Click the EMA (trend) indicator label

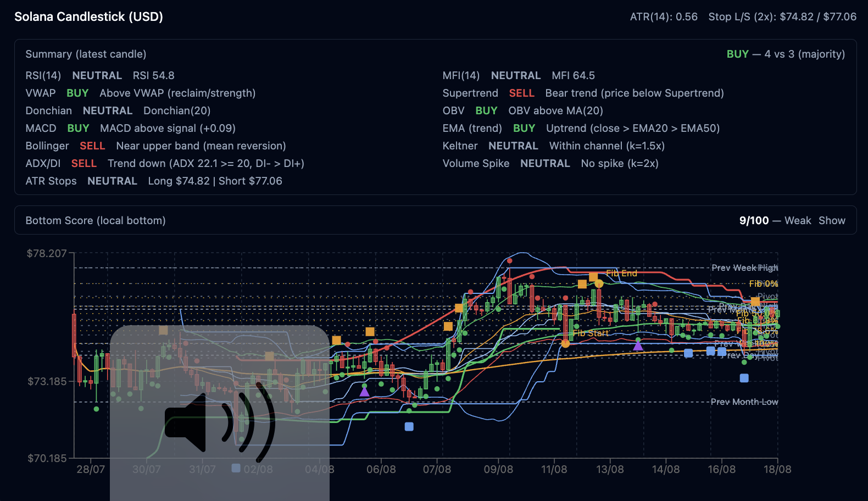click(x=472, y=128)
